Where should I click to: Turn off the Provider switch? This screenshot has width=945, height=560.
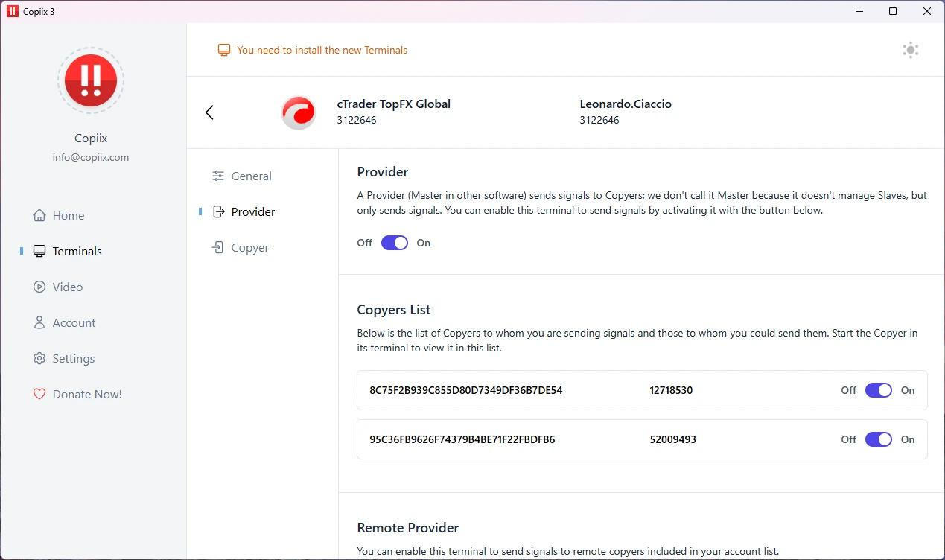395,243
